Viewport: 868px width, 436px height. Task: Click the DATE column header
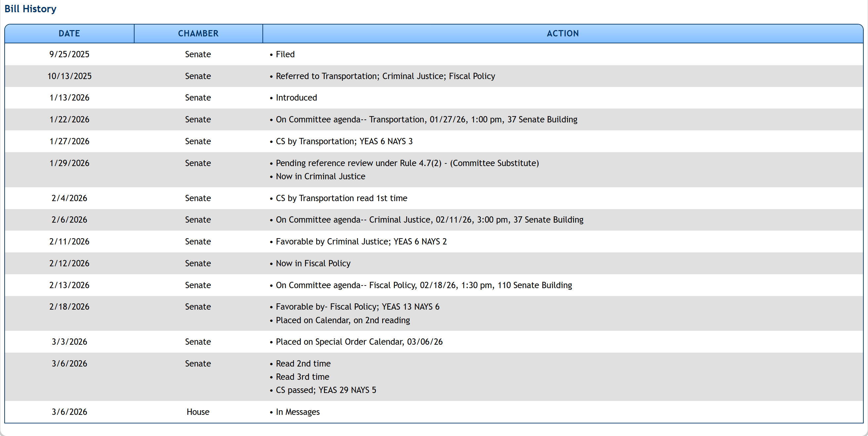coord(69,33)
